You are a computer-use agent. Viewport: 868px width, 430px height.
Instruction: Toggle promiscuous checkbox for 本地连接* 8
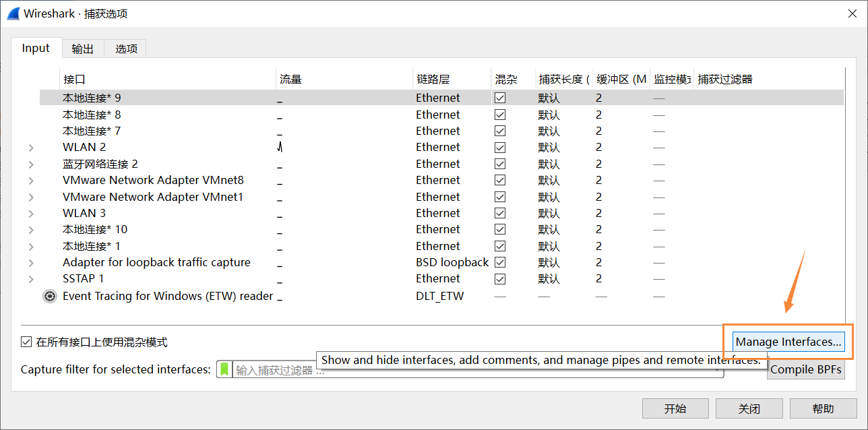coord(500,115)
